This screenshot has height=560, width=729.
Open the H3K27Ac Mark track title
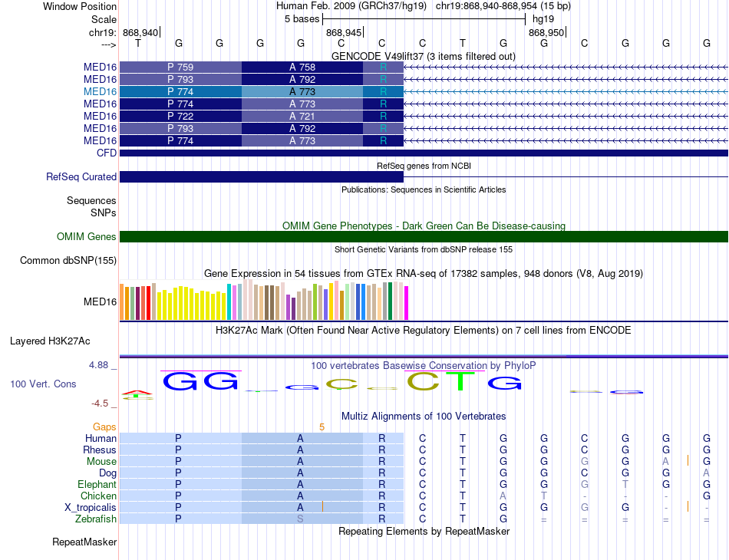pyautogui.click(x=424, y=331)
